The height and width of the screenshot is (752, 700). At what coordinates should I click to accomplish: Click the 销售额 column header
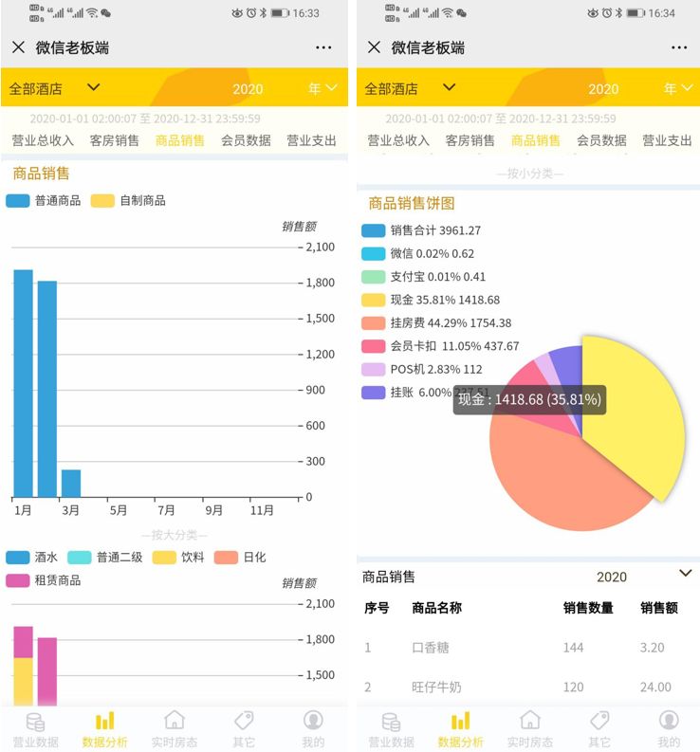(658, 608)
